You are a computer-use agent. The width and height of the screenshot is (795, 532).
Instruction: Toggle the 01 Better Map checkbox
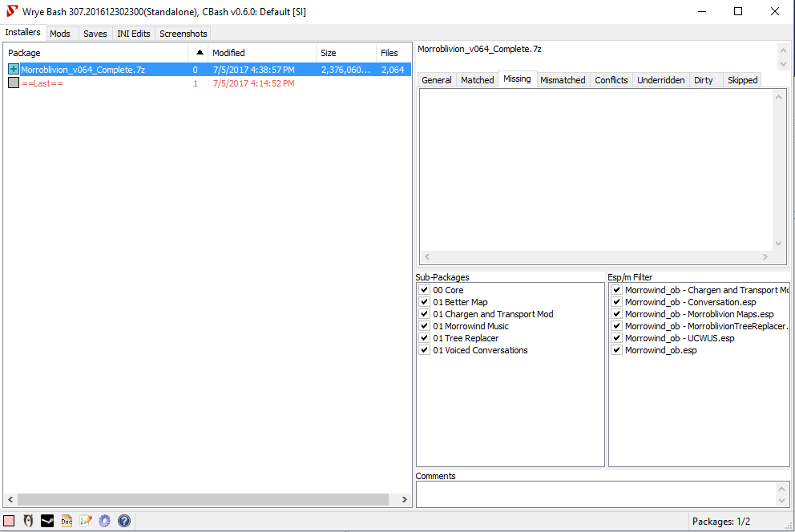[425, 302]
